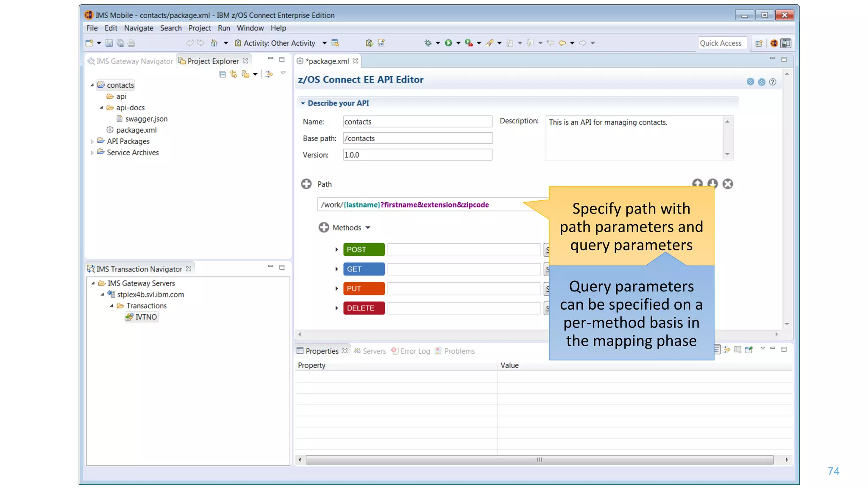Click the help question mark in API Editor

click(x=773, y=82)
